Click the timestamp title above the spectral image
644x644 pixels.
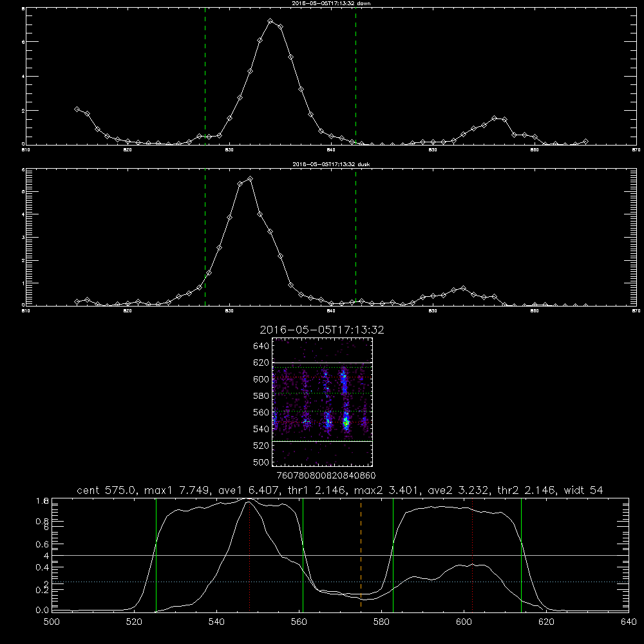tap(322, 330)
